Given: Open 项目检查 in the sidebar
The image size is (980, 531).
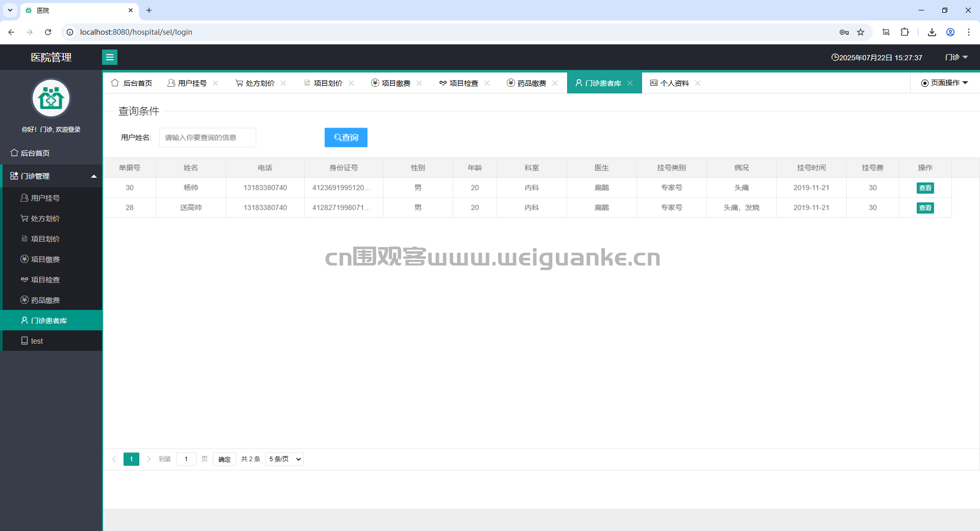Looking at the screenshot, I should [51, 279].
